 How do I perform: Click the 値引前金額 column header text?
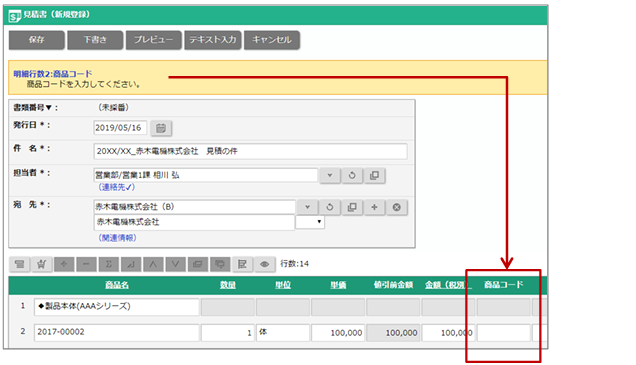click(x=393, y=285)
